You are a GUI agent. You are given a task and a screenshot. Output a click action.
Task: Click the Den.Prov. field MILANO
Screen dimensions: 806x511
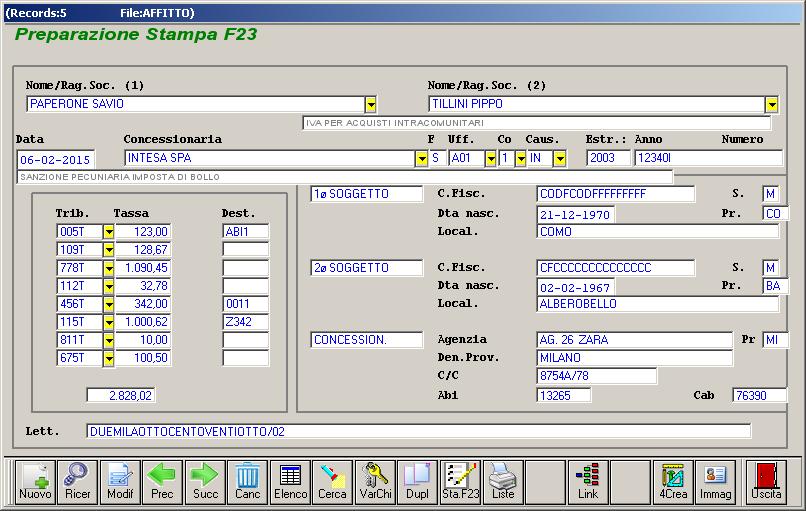634,358
